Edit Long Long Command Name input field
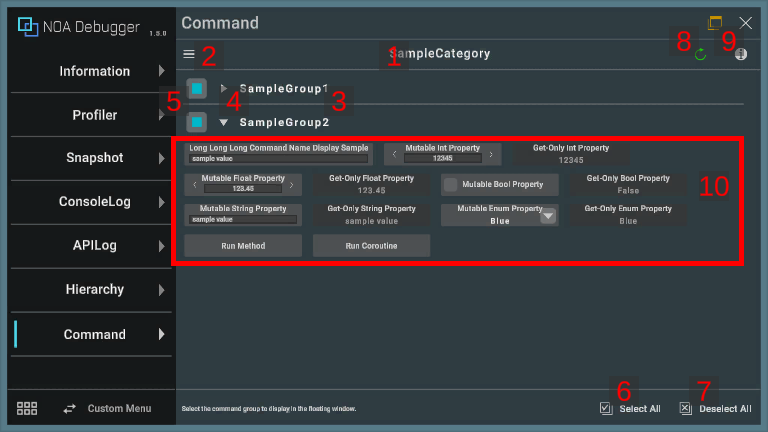This screenshot has width=768, height=432. click(x=279, y=159)
